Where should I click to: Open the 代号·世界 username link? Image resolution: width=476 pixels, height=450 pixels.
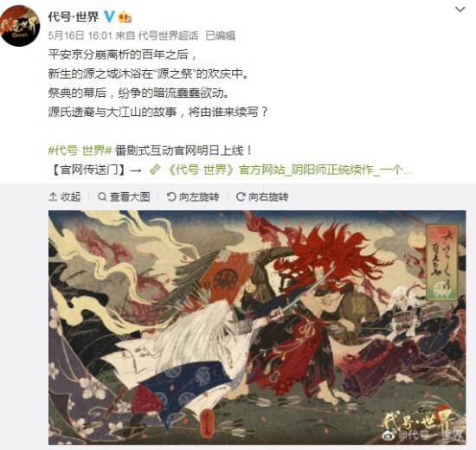[x=74, y=16]
